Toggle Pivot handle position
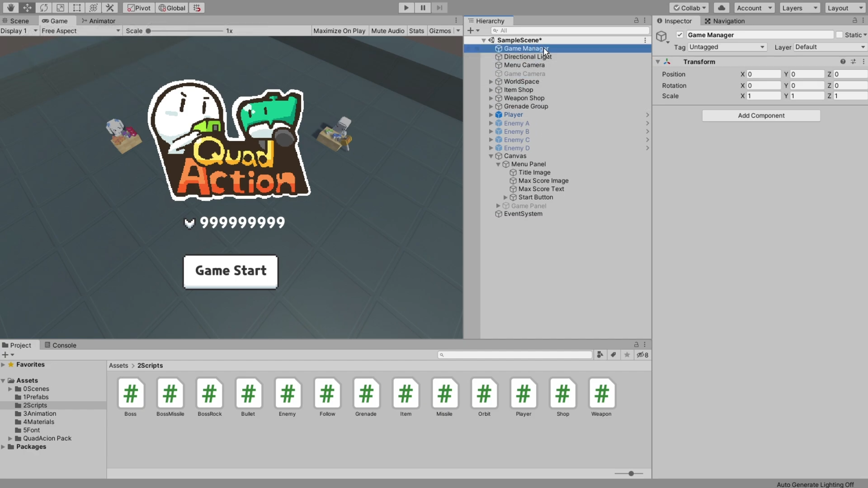The height and width of the screenshot is (488, 868). click(x=139, y=8)
